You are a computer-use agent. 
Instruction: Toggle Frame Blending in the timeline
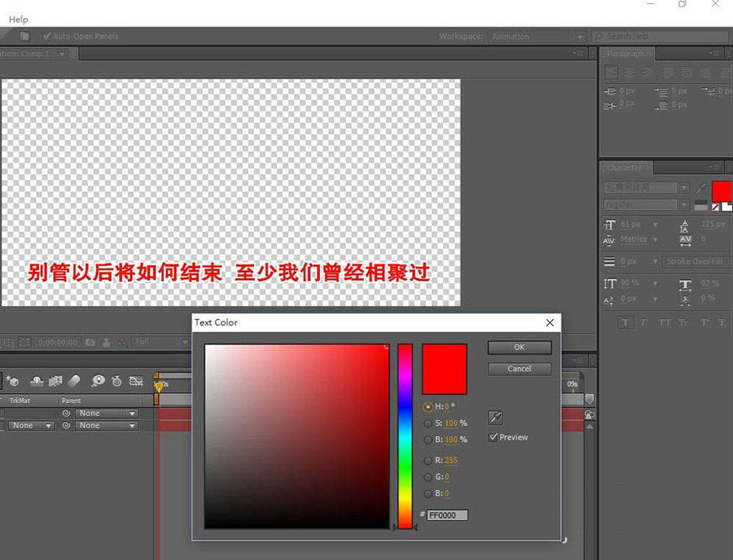[55, 380]
